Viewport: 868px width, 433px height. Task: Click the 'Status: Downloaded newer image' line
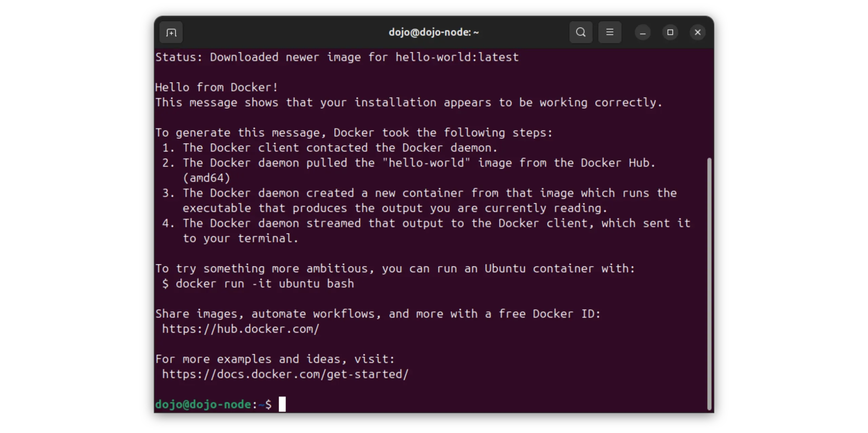337,57
